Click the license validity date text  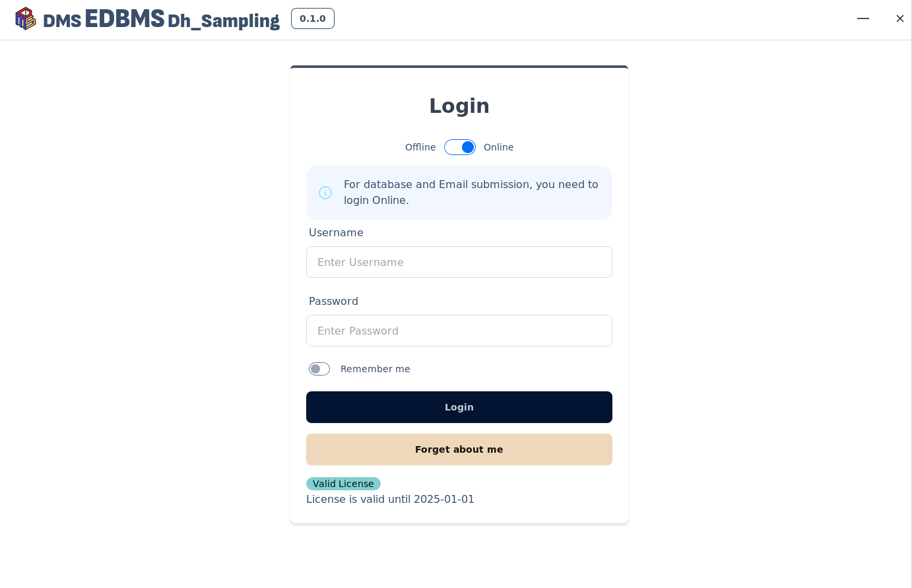[390, 499]
